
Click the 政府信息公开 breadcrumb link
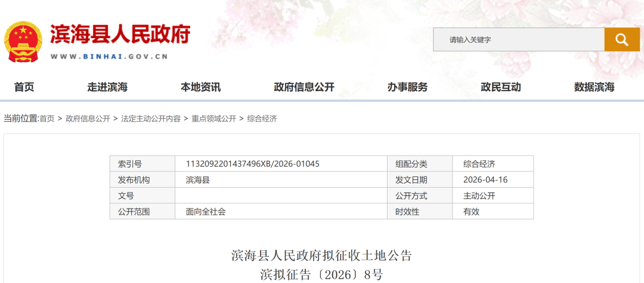click(x=88, y=119)
